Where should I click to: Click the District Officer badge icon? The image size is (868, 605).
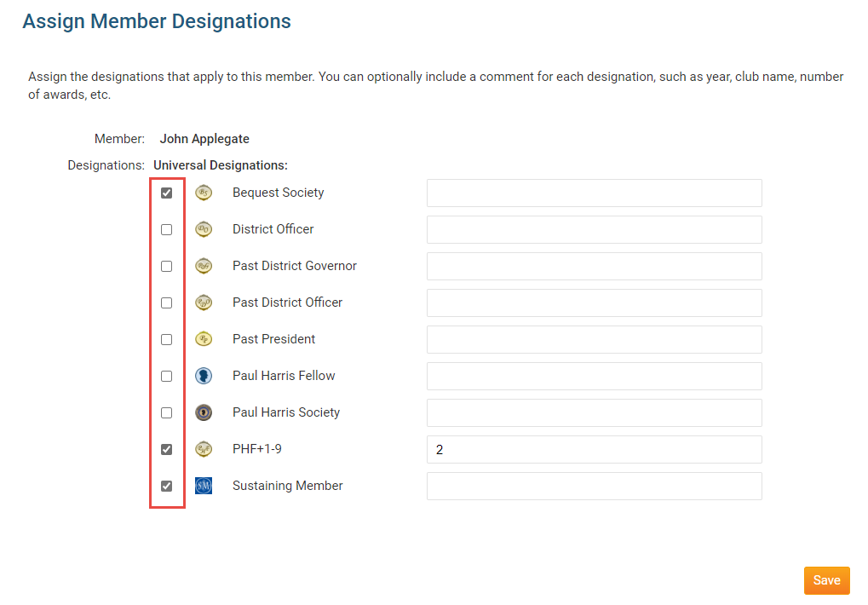[203, 229]
